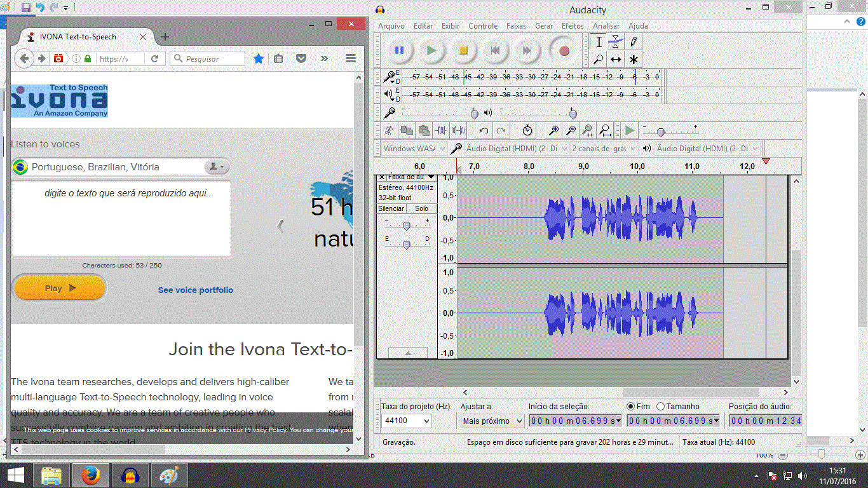
Task: Click the Redo arrow in Audacity
Action: point(501,130)
